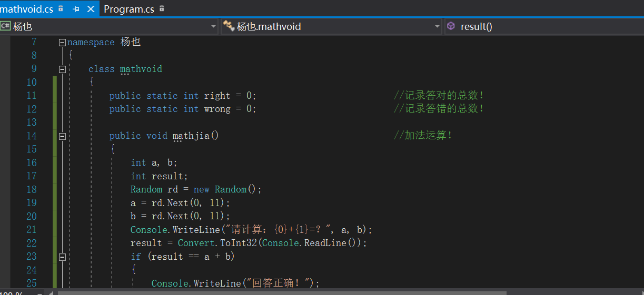Click the lock icon on Program.cs tab
This screenshot has height=295, width=644.
coord(162,8)
